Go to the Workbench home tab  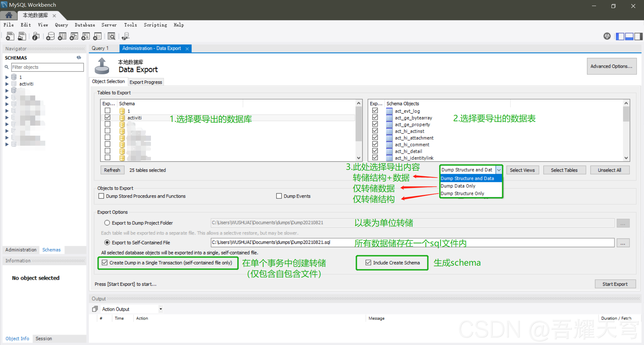9,15
